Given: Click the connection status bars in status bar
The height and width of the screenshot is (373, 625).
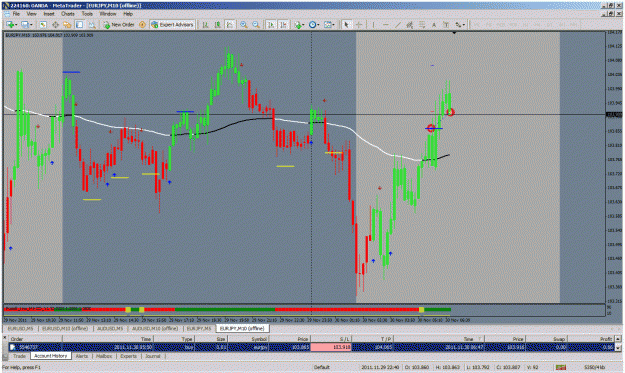Looking at the screenshot, I should coord(561,367).
